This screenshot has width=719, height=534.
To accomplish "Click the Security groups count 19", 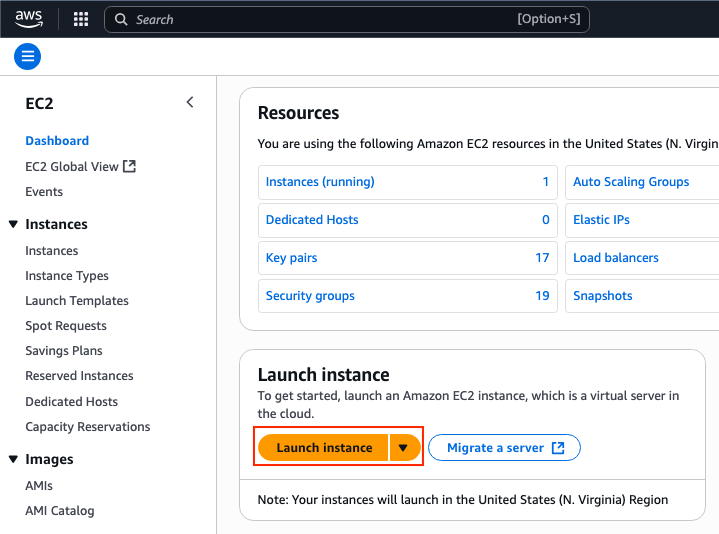I will 542,296.
